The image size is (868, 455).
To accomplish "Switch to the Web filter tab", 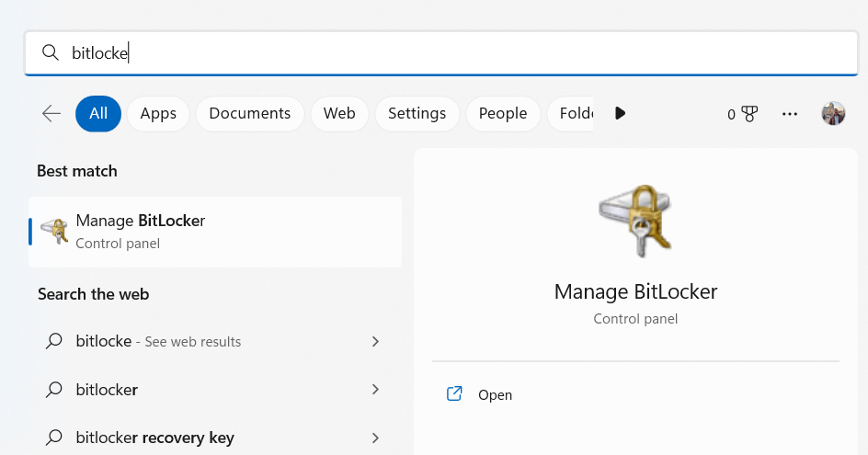I will (x=339, y=113).
